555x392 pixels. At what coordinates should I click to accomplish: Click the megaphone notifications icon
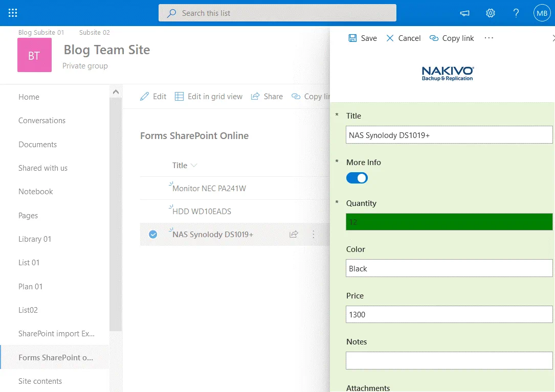pyautogui.click(x=464, y=13)
